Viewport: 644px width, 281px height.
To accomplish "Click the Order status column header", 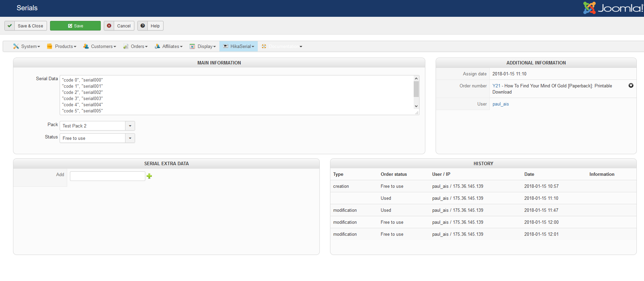I will (394, 174).
